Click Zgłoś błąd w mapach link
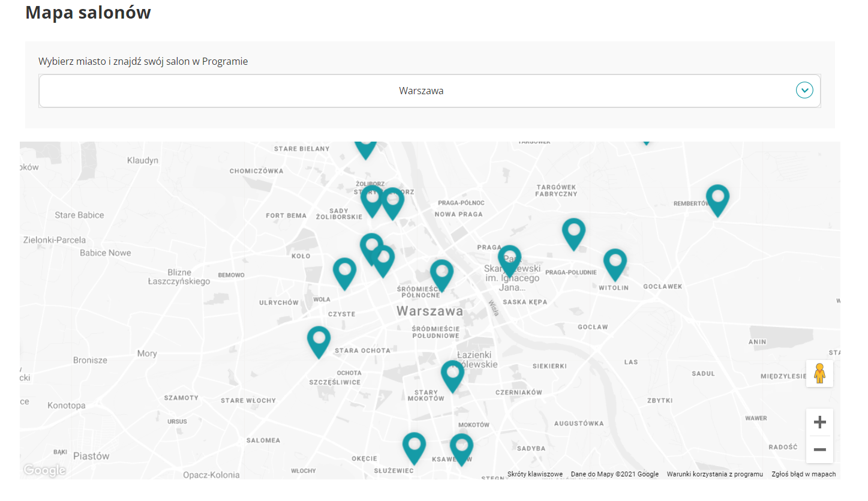This screenshot has width=868, height=501. click(803, 474)
